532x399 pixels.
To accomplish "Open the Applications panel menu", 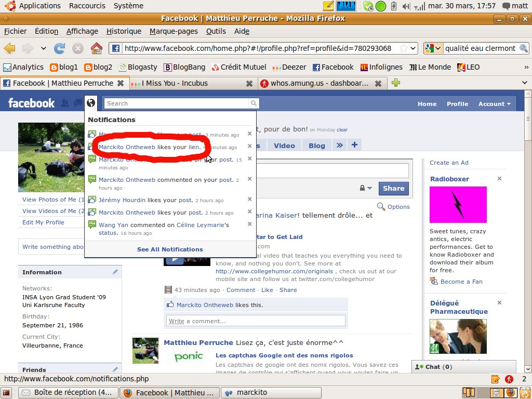I will [39, 6].
